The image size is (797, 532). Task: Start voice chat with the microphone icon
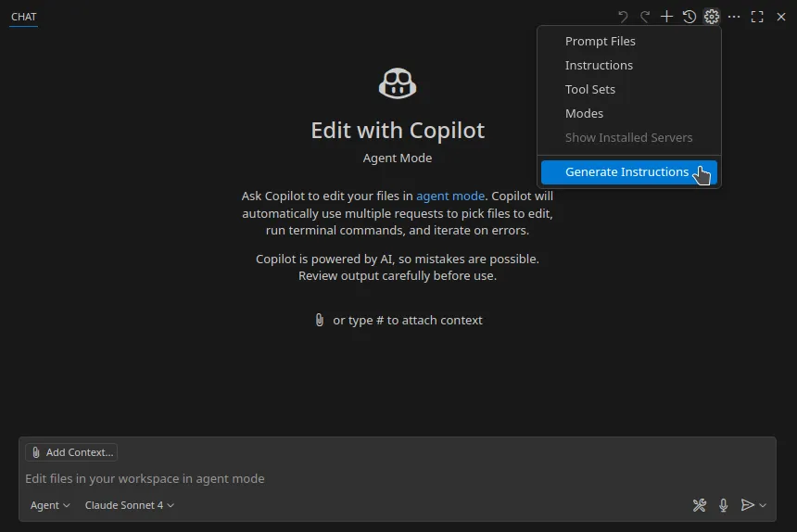click(x=723, y=505)
